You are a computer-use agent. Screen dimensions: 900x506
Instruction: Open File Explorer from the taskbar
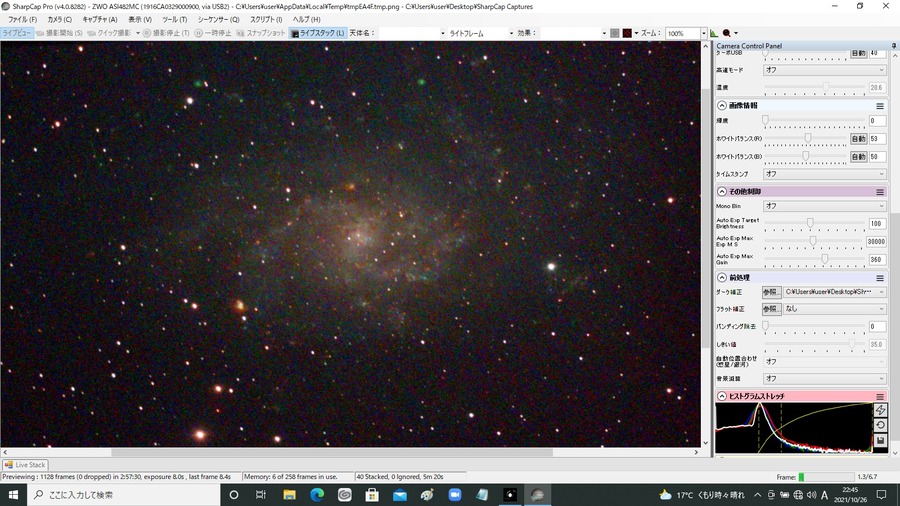pyautogui.click(x=289, y=495)
